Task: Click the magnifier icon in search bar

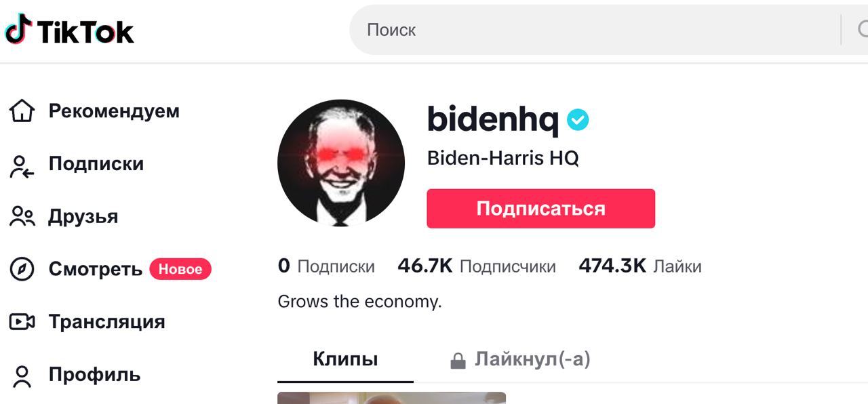Action: coord(863,30)
